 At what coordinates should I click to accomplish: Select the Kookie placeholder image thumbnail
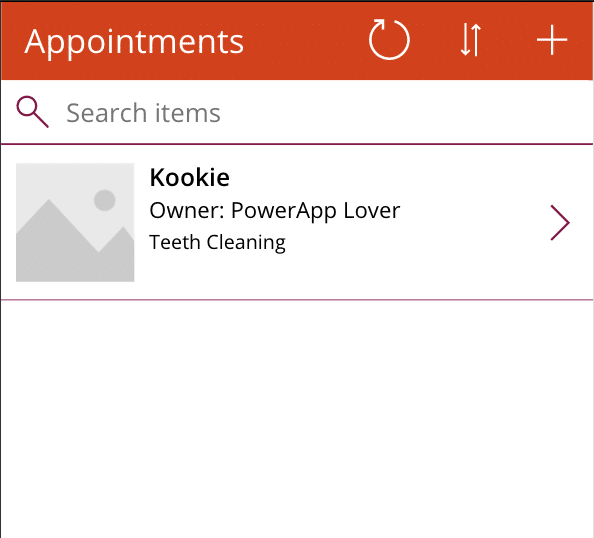click(75, 222)
